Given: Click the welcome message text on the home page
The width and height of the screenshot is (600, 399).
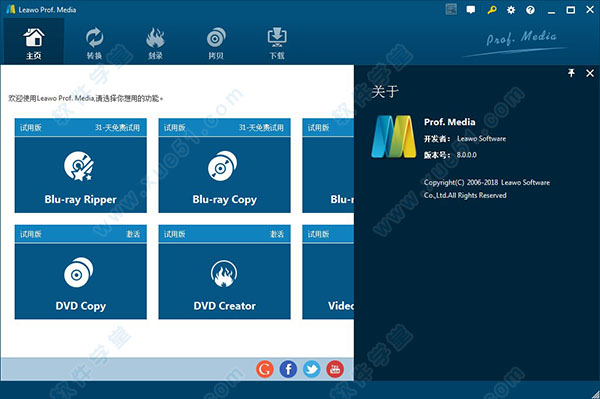Looking at the screenshot, I should coord(86,98).
